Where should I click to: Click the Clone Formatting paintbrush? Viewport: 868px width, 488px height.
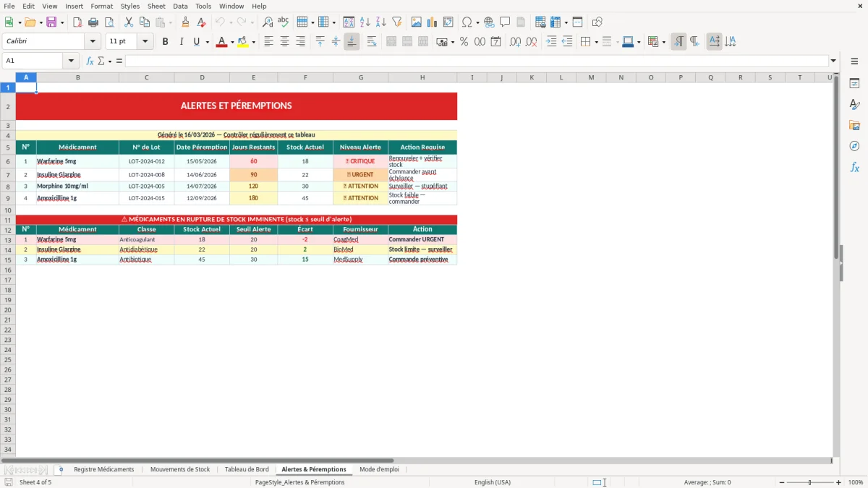click(186, 22)
